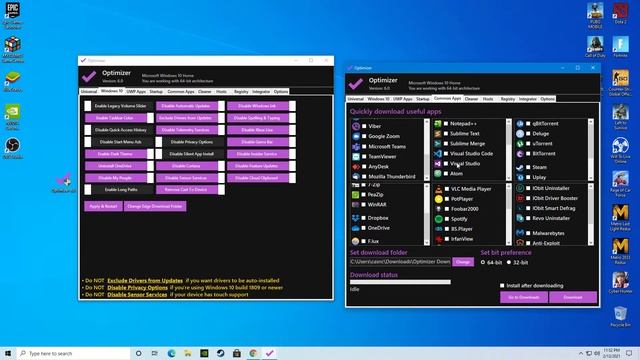Click the Deluge icon

click(x=520, y=133)
